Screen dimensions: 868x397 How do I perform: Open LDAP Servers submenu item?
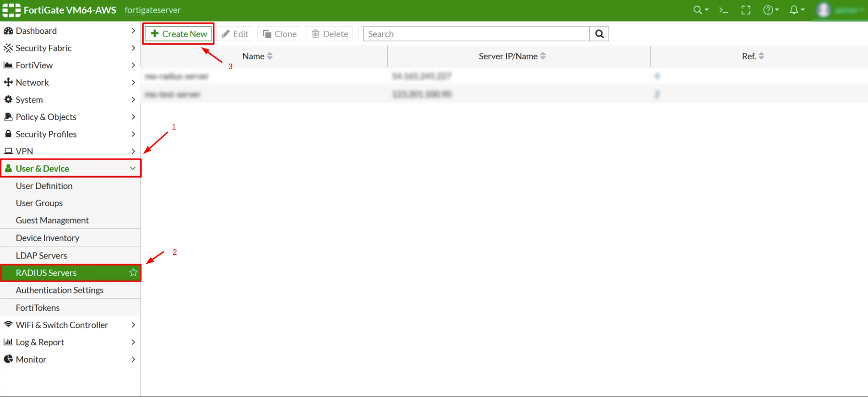click(70, 255)
